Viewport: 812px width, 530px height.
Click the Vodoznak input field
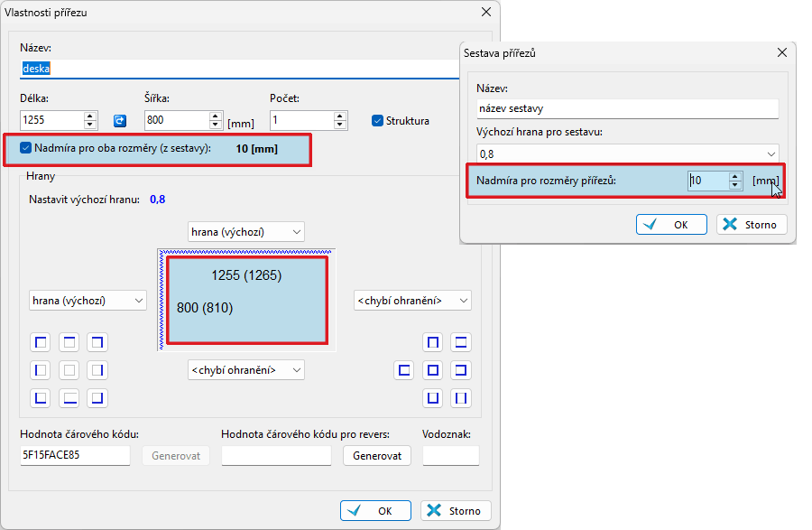[x=450, y=456]
